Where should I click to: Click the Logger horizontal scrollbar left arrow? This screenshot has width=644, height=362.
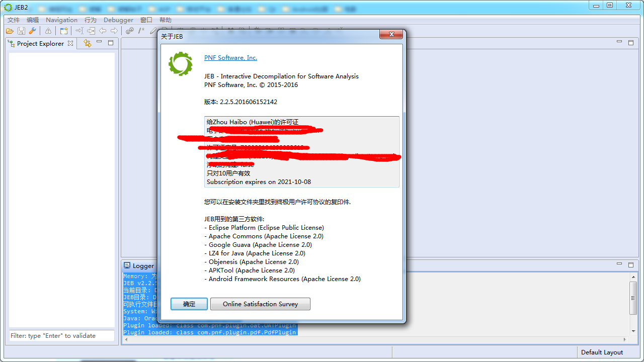[x=126, y=339]
